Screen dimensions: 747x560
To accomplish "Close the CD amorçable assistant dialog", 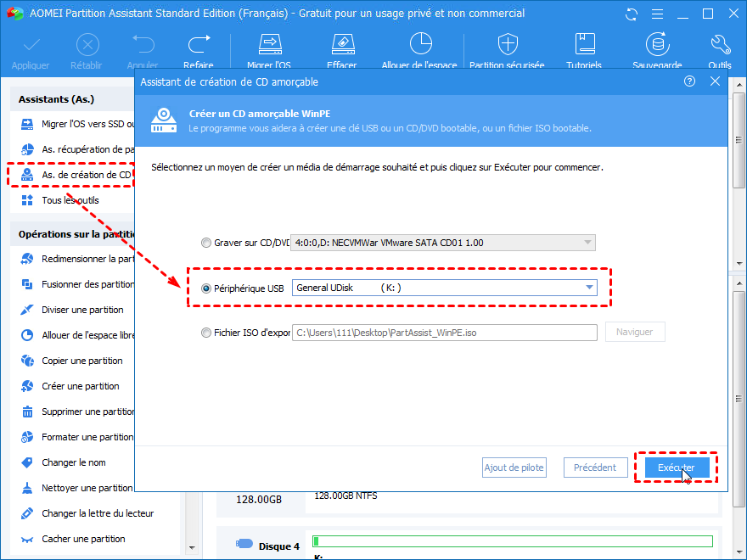I will click(x=715, y=81).
